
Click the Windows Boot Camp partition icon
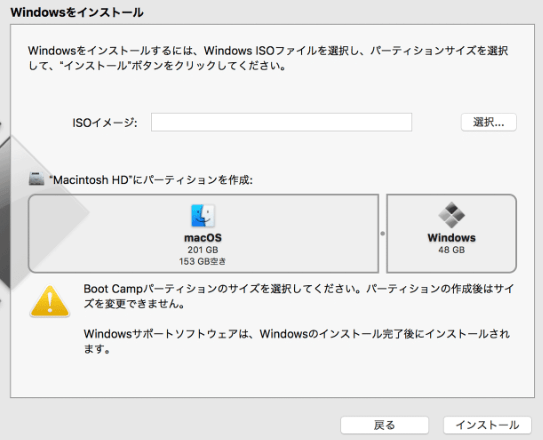(452, 215)
